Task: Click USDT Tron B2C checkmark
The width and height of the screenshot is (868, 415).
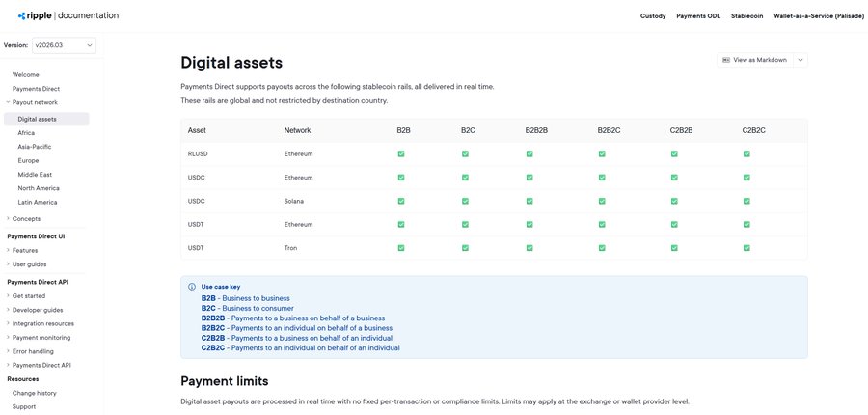Action: (x=465, y=248)
